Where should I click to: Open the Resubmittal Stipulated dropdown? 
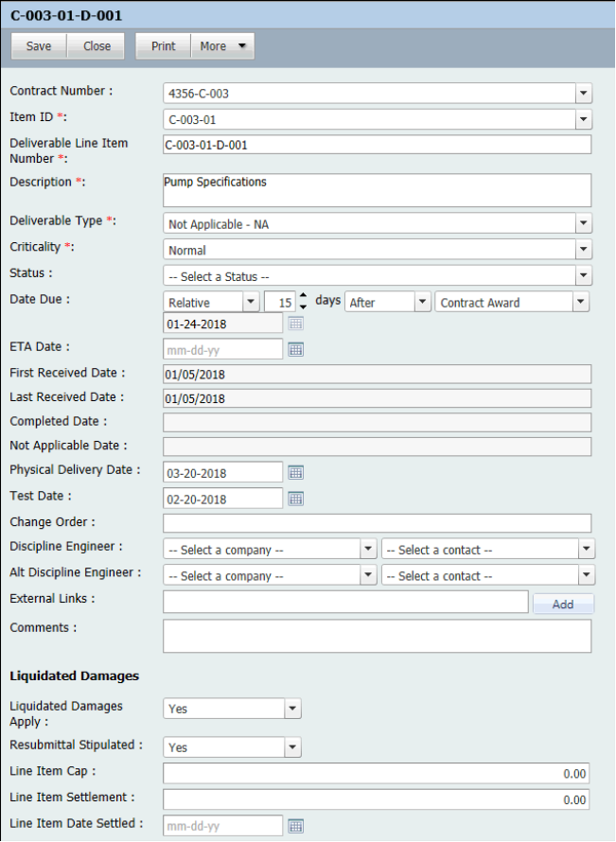[293, 746]
